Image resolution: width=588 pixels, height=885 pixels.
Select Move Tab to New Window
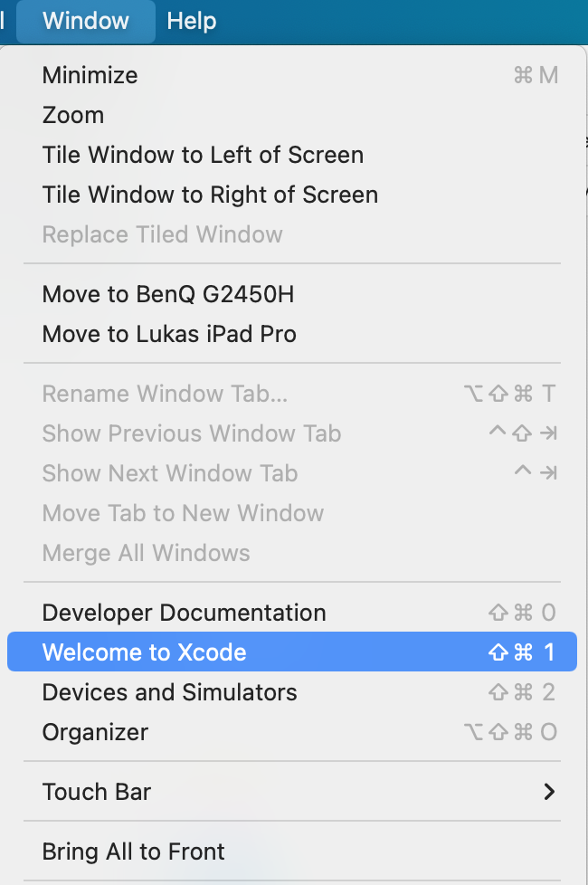(x=183, y=513)
